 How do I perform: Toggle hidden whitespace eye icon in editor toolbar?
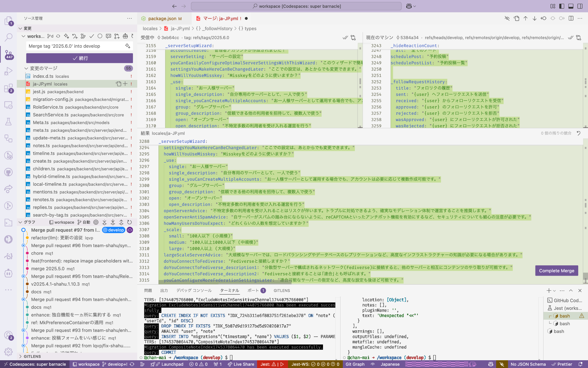coord(507,18)
